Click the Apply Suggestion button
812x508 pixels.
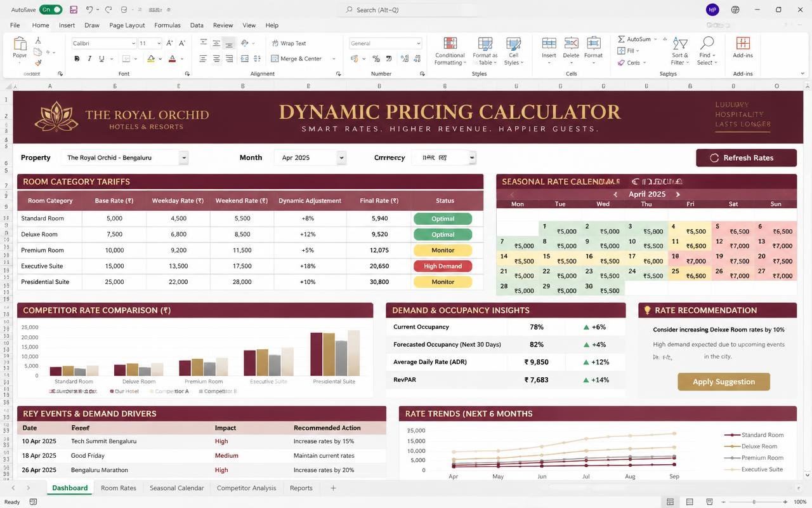point(724,382)
